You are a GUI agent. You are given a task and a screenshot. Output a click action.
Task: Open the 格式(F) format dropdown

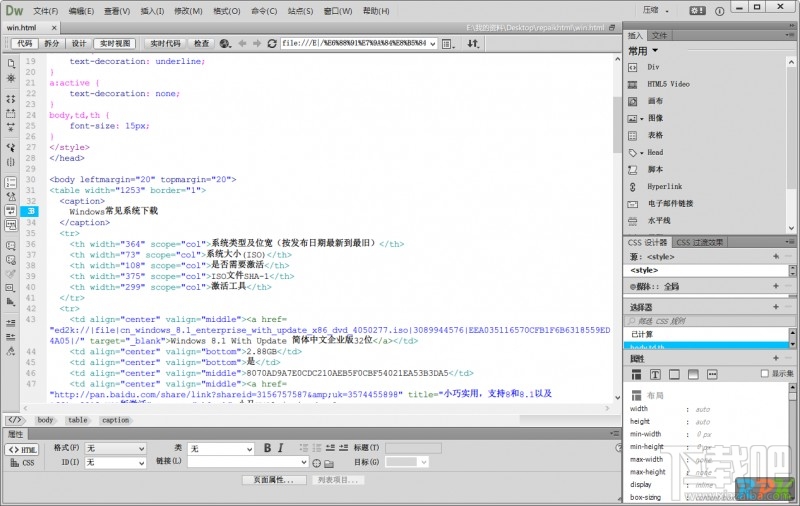(x=115, y=448)
